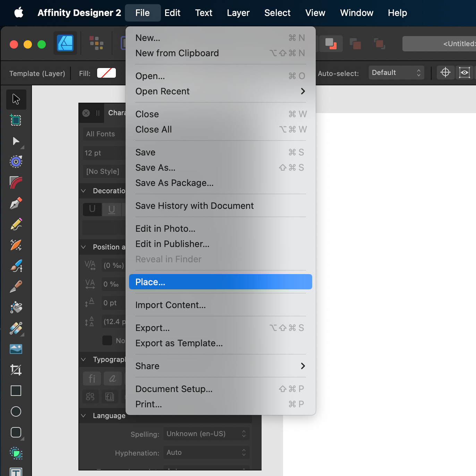This screenshot has height=476, width=476.
Task: Choose Export… from the File menu
Action: point(221,328)
